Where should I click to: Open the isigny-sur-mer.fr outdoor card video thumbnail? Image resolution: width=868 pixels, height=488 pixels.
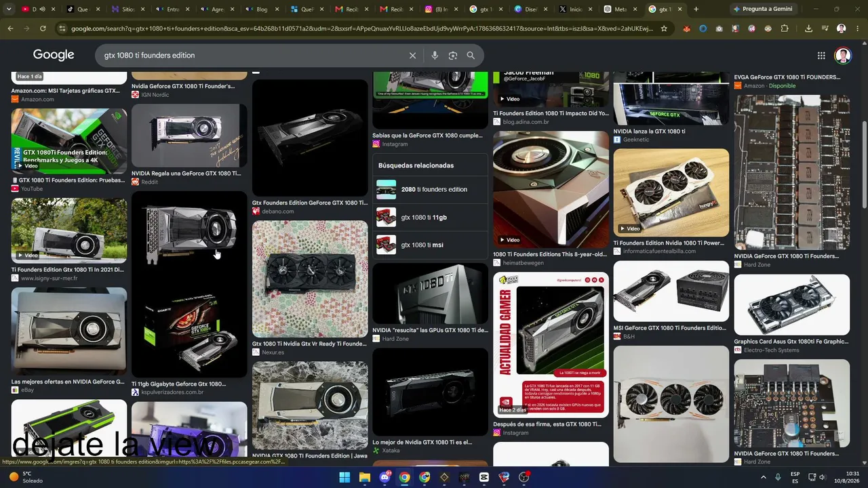[68, 230]
